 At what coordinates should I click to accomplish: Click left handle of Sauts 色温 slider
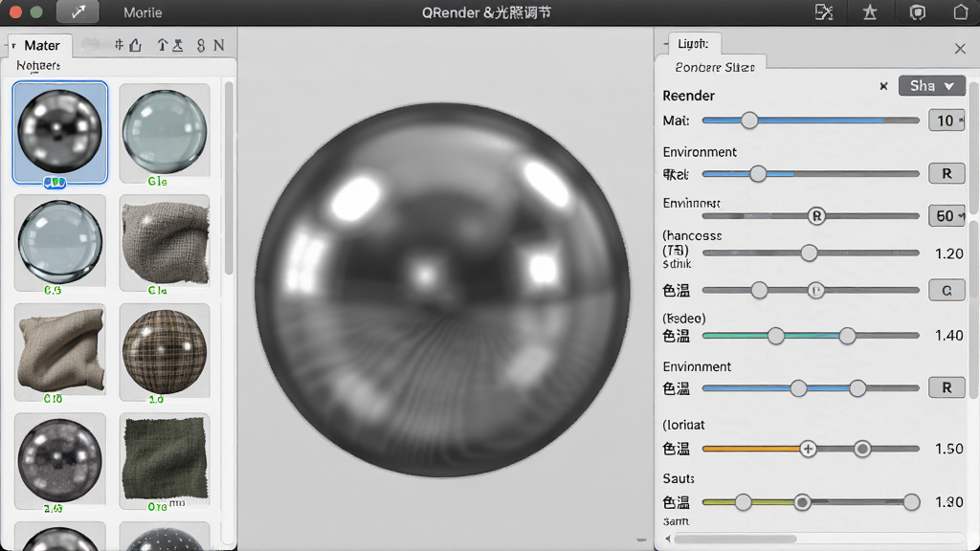pos(743,501)
